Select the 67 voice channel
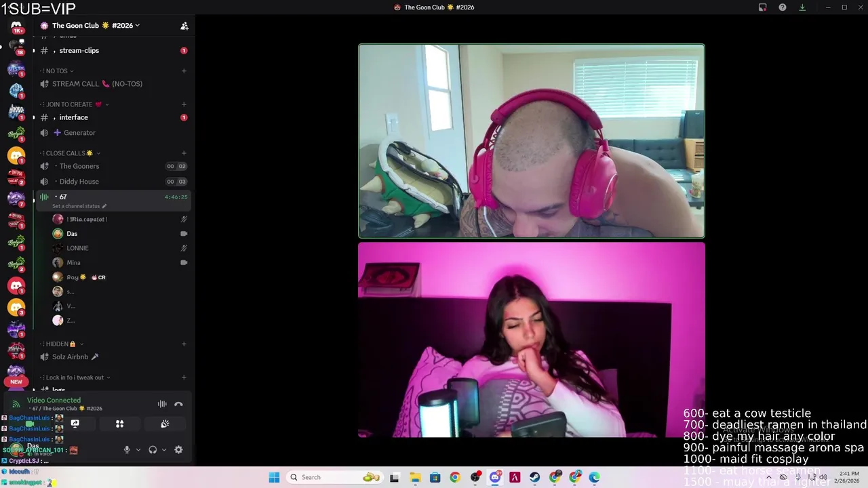The width and height of the screenshot is (868, 488). (x=113, y=201)
